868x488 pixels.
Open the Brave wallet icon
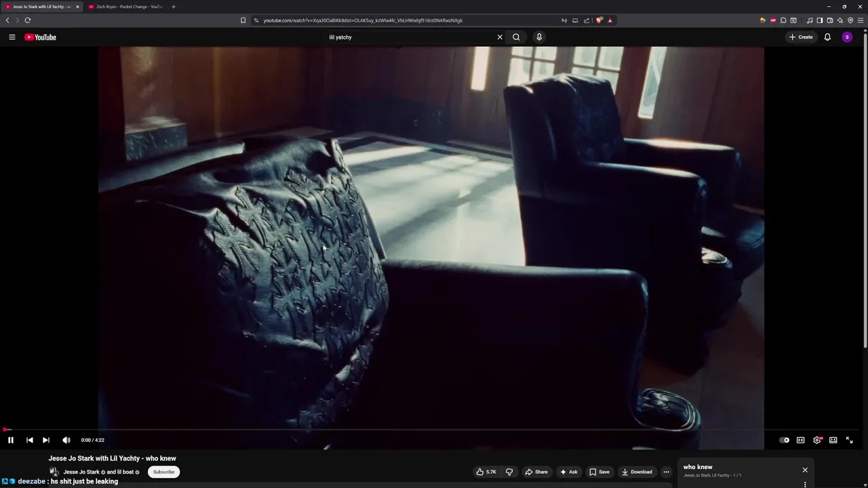click(830, 20)
